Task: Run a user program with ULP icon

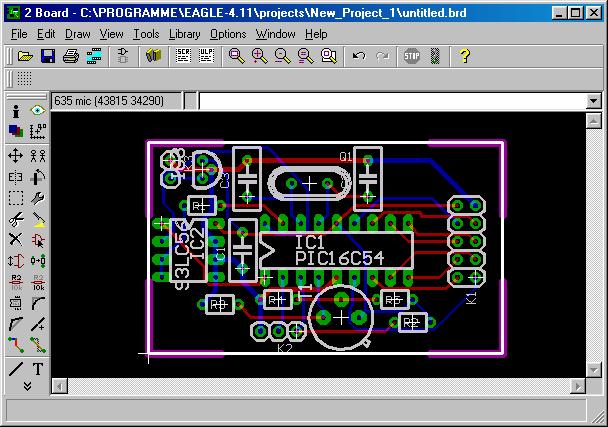Action: [x=206, y=56]
